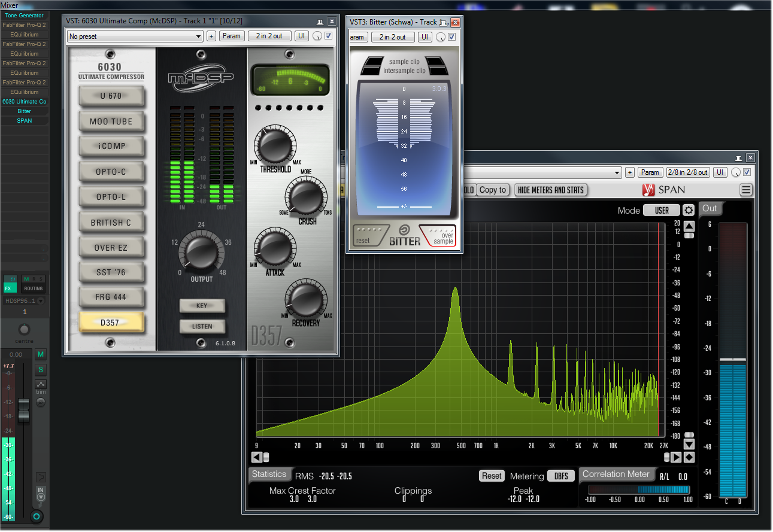Select the MOO TUBE compressor module
Screen dimensions: 773x532
click(x=111, y=121)
